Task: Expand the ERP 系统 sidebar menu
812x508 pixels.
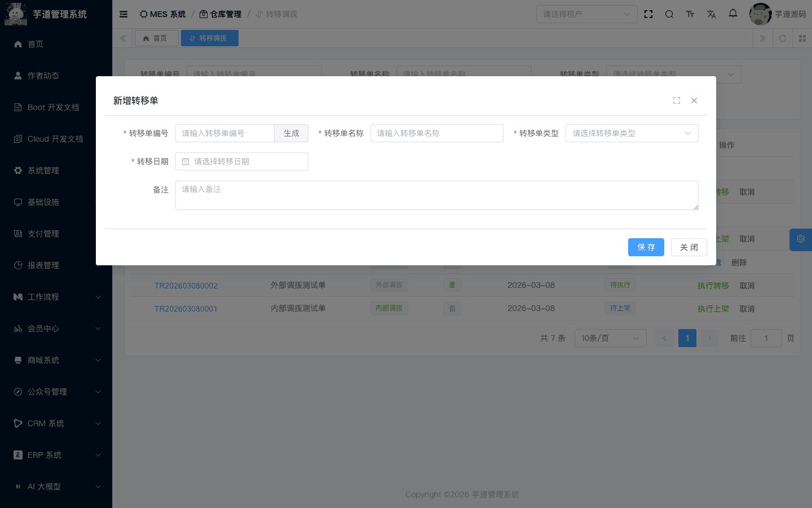Action: pyautogui.click(x=56, y=455)
